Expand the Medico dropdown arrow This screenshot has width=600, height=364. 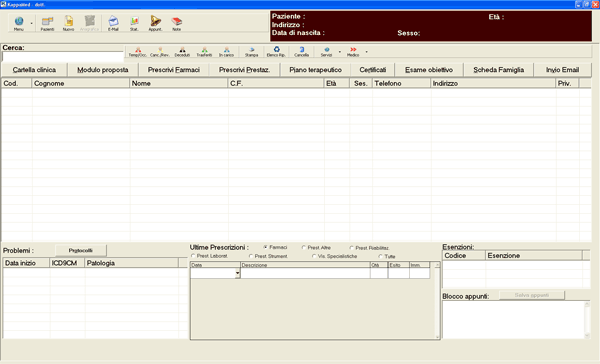point(366,52)
